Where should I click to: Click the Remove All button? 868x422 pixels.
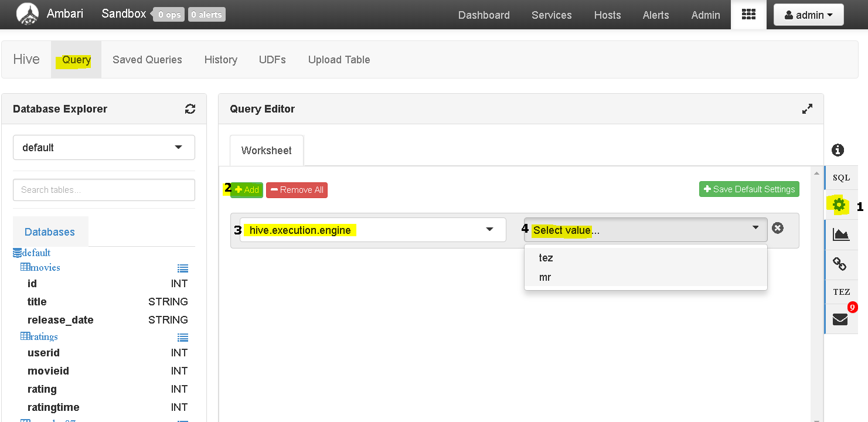pos(297,190)
